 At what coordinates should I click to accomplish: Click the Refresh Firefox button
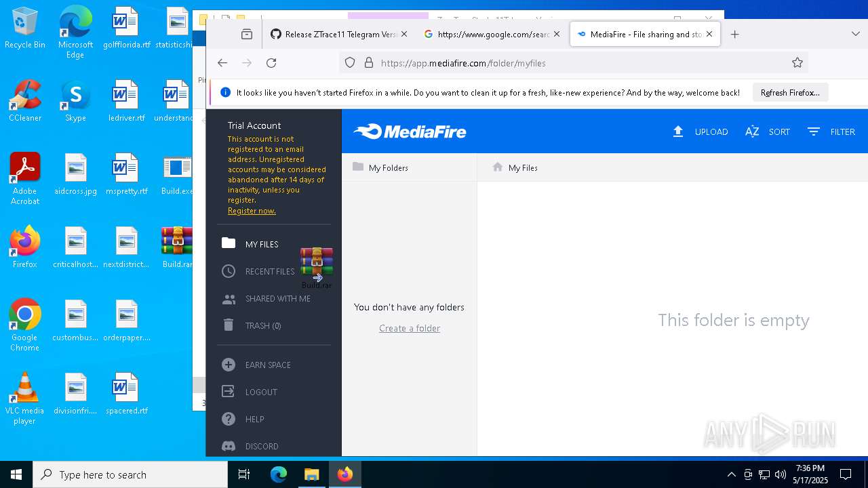click(x=790, y=93)
